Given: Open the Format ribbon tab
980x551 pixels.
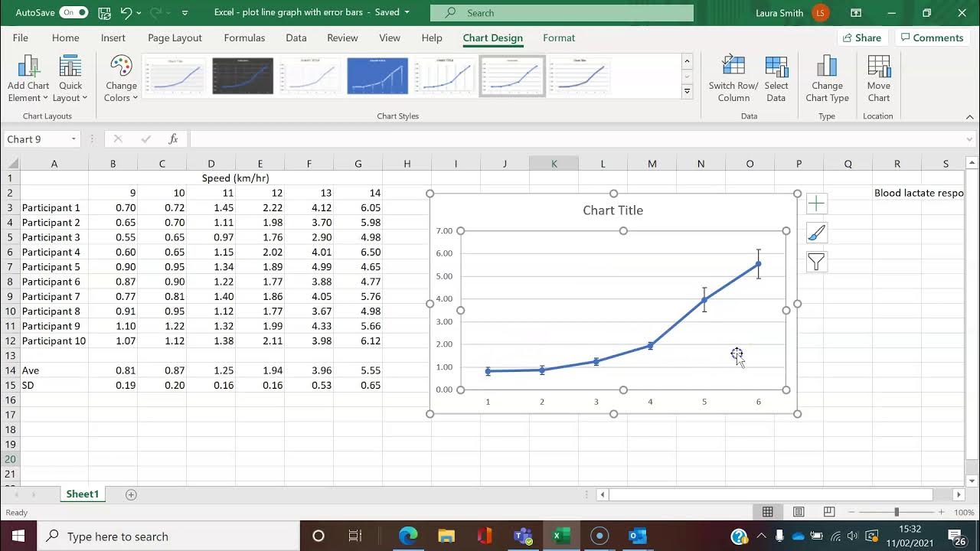Looking at the screenshot, I should point(559,37).
